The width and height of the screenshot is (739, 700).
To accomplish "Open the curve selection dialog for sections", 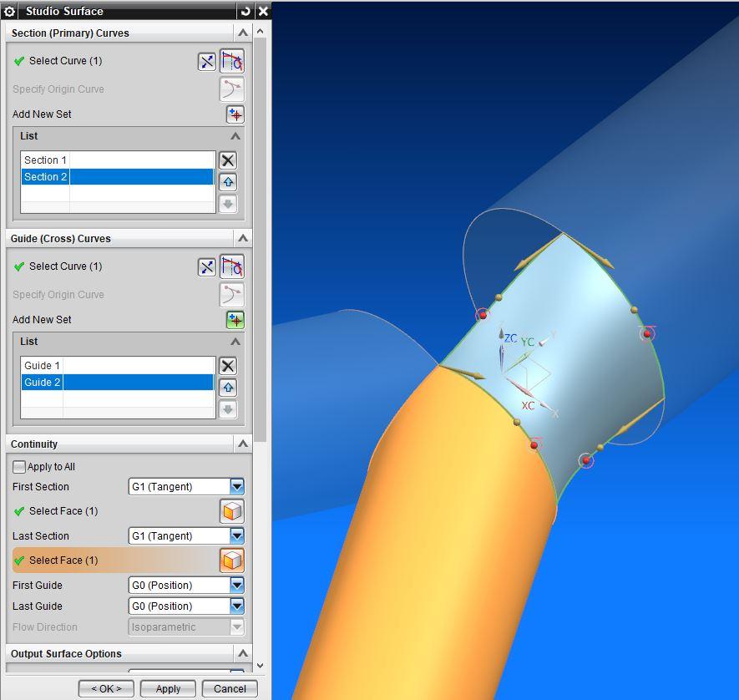I will 206,61.
